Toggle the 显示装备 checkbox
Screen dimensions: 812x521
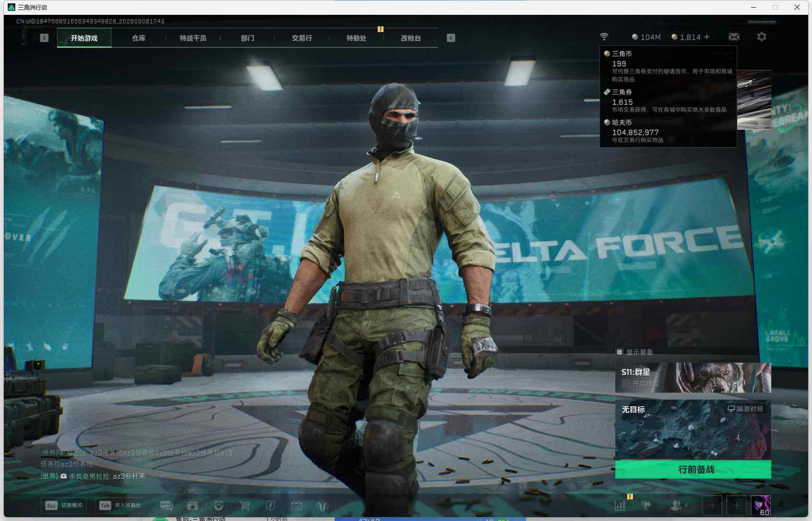[x=620, y=352]
